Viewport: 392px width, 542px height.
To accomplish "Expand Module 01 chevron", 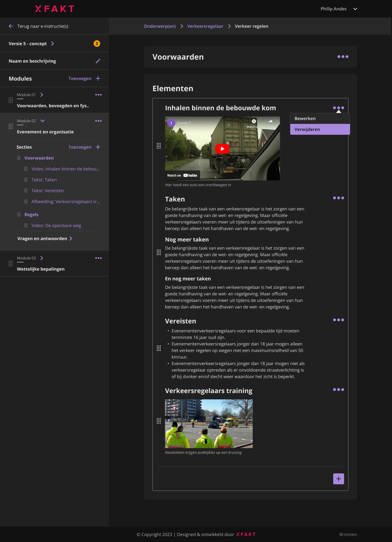I will click(42, 95).
